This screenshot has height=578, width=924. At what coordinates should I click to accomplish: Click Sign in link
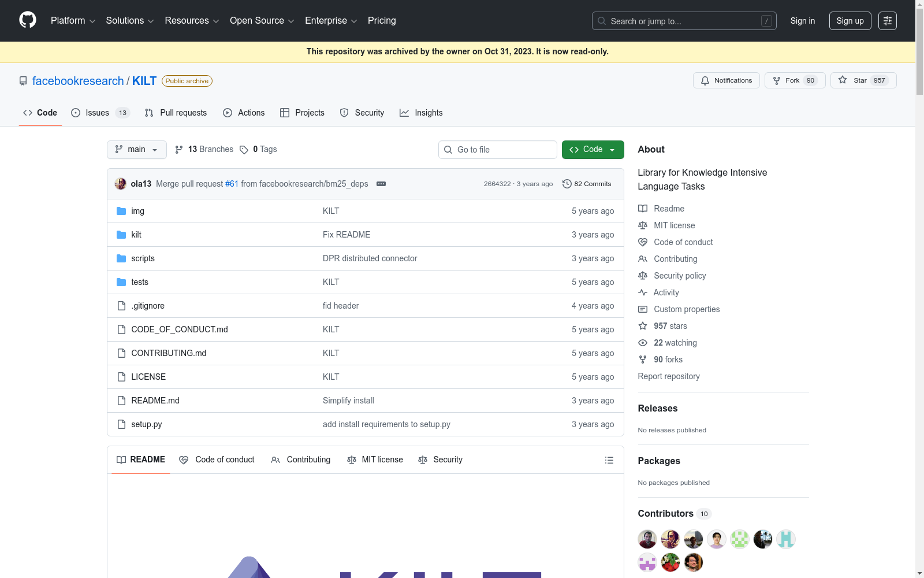click(x=803, y=21)
